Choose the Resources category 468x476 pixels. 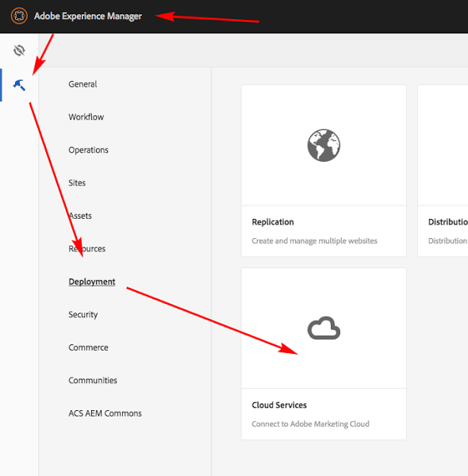[x=86, y=248]
